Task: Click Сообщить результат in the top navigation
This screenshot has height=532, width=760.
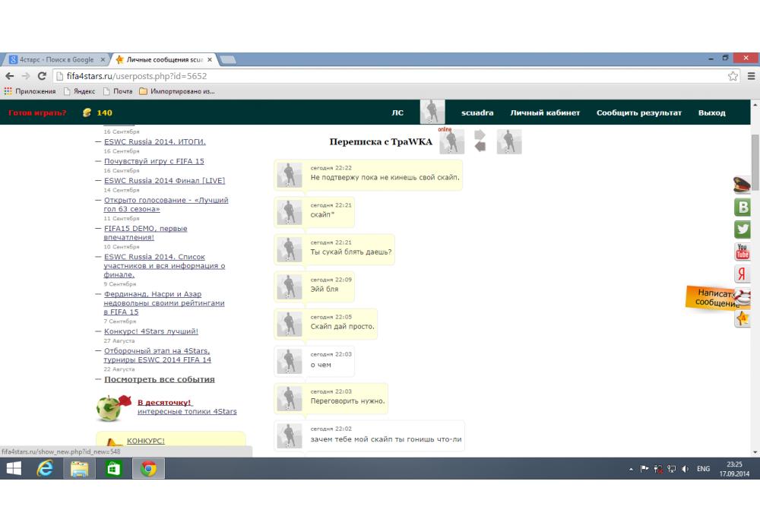Action: 638,112
